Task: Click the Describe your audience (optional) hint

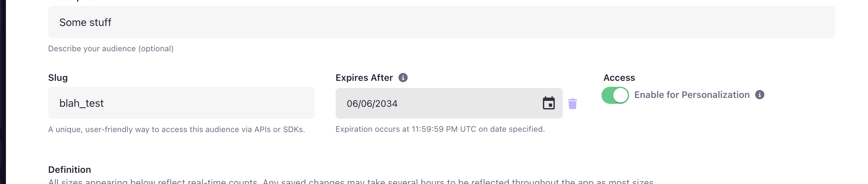Action: [111, 48]
